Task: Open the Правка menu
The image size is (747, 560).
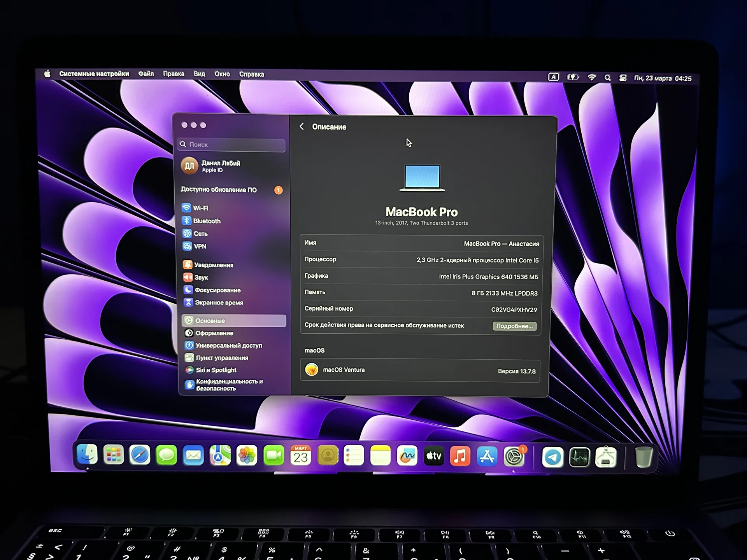Action: (x=174, y=73)
